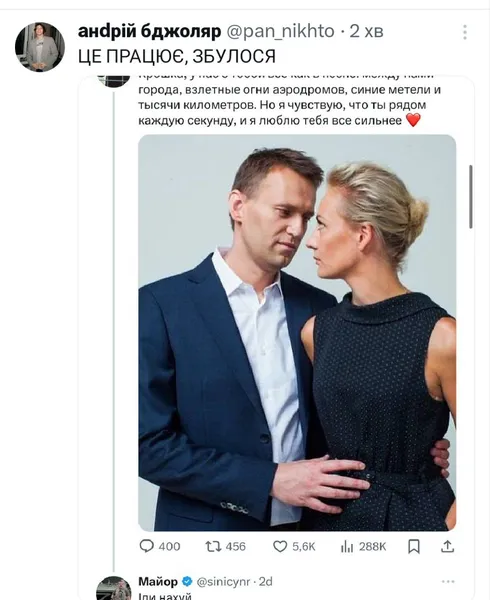The height and width of the screenshot is (600, 490).
Task: Open андрій бджоляр profile avatar
Action: [x=40, y=47]
